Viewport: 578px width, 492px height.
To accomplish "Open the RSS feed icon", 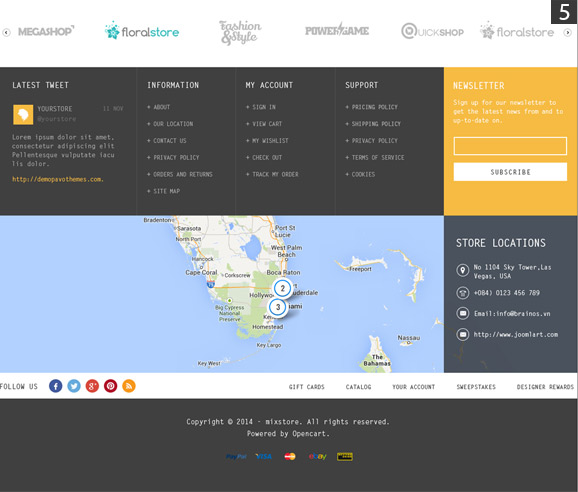I will point(129,386).
